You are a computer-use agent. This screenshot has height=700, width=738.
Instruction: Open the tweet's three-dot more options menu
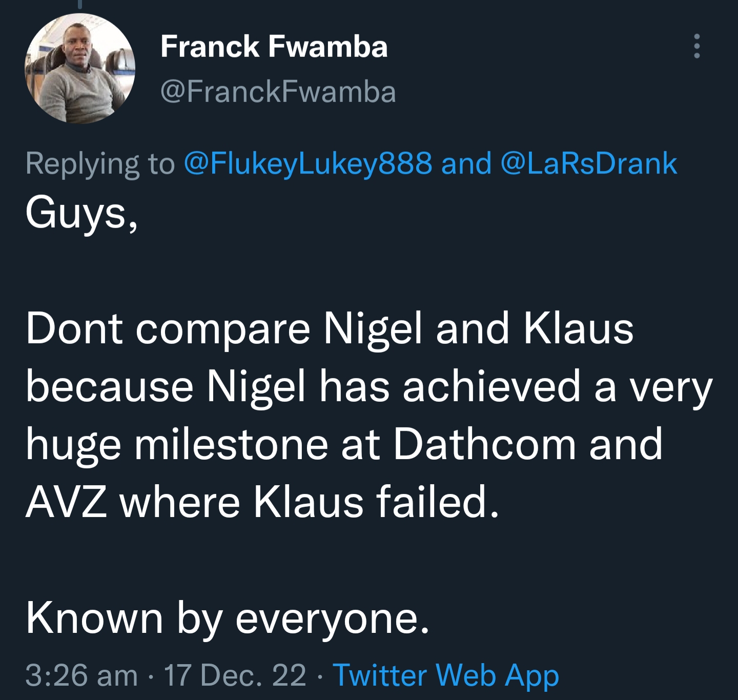[696, 46]
